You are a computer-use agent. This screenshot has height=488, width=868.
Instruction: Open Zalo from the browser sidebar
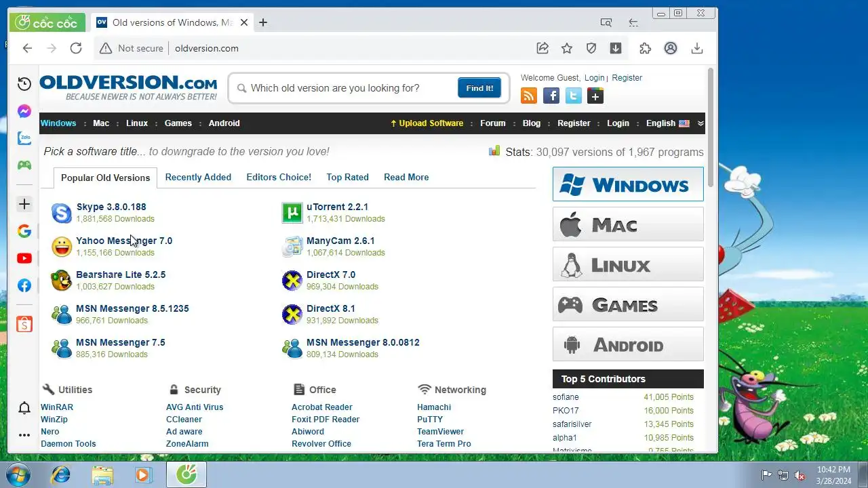(x=24, y=138)
